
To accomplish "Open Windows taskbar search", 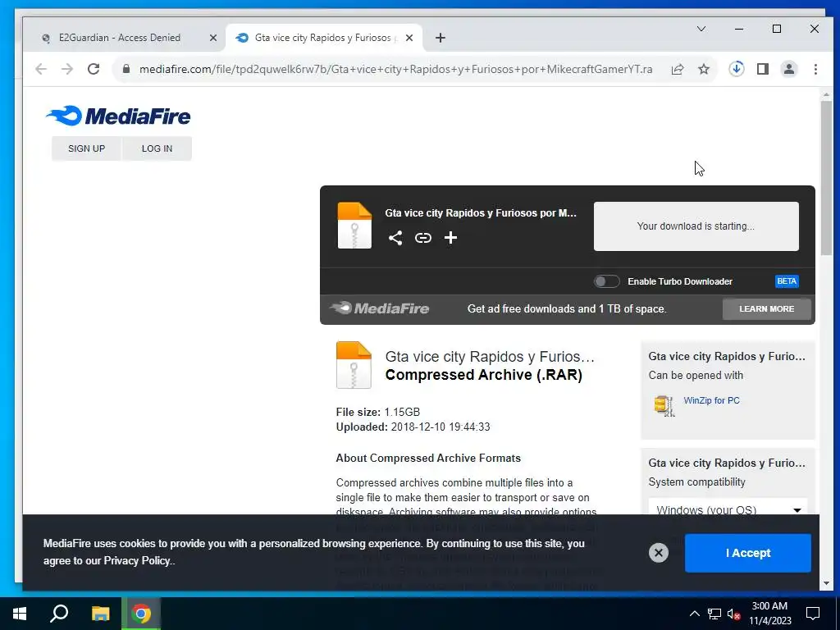I will pyautogui.click(x=59, y=614).
